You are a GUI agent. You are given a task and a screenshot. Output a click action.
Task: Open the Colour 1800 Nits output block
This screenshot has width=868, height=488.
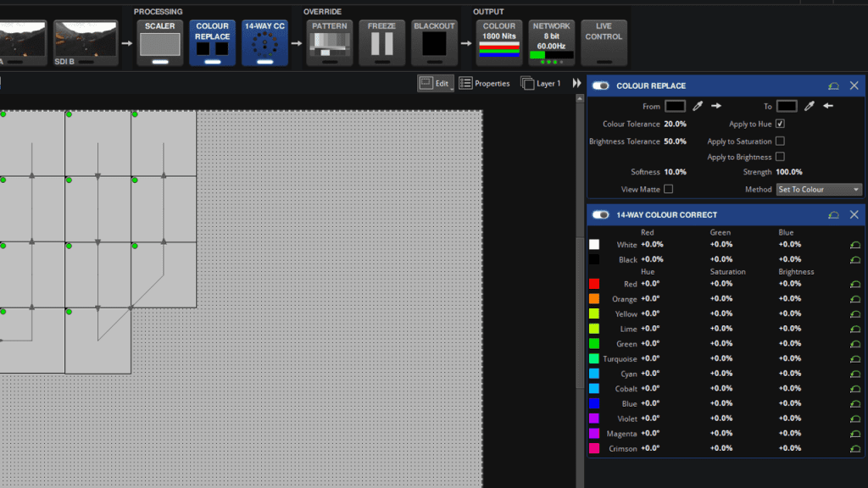pos(499,43)
